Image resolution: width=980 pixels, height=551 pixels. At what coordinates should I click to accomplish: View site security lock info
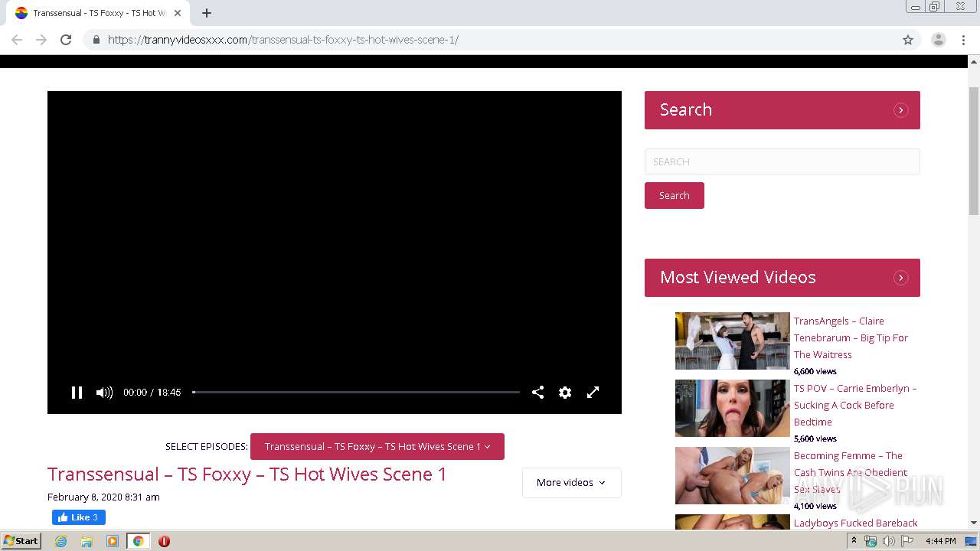click(x=96, y=40)
